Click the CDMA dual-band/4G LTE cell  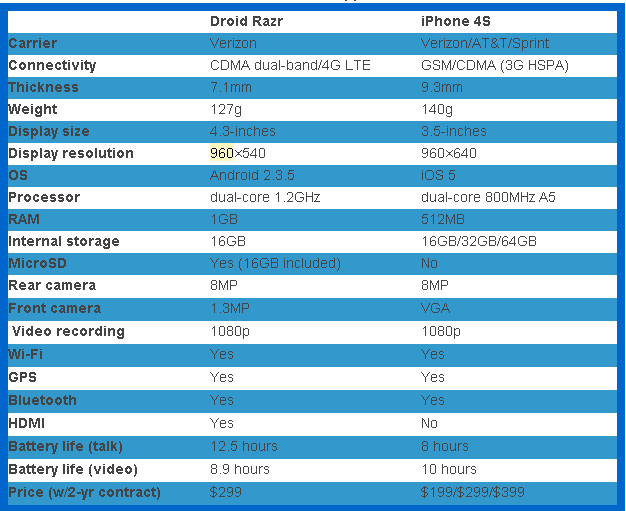(290, 65)
